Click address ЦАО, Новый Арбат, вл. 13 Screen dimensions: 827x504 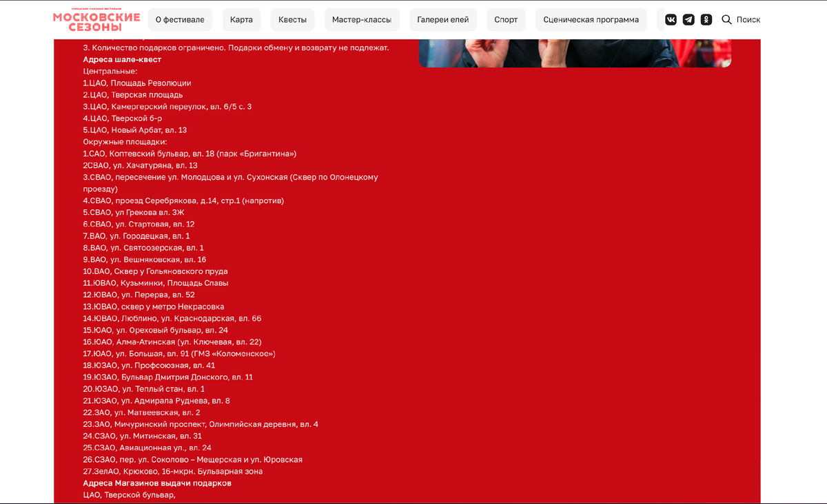click(135, 130)
